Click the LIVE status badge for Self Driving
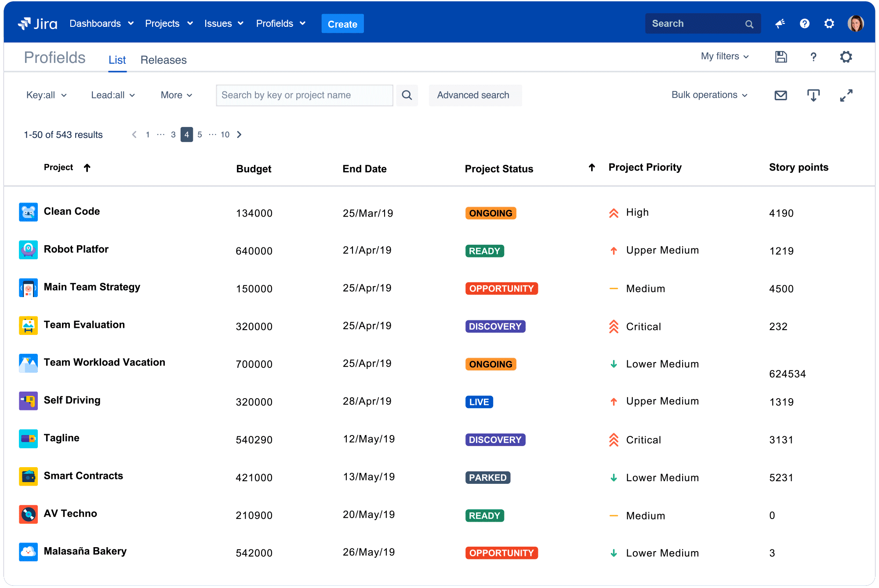This screenshot has height=588, width=879. tap(479, 402)
